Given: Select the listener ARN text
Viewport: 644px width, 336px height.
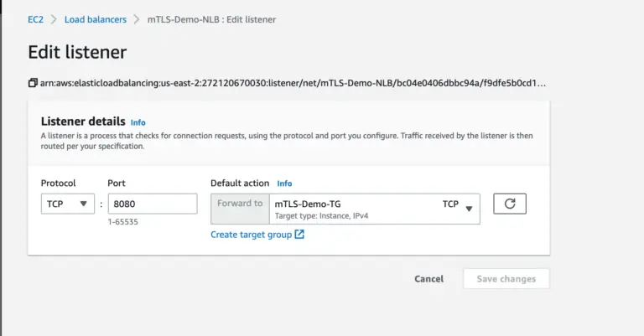Looking at the screenshot, I should coord(293,83).
